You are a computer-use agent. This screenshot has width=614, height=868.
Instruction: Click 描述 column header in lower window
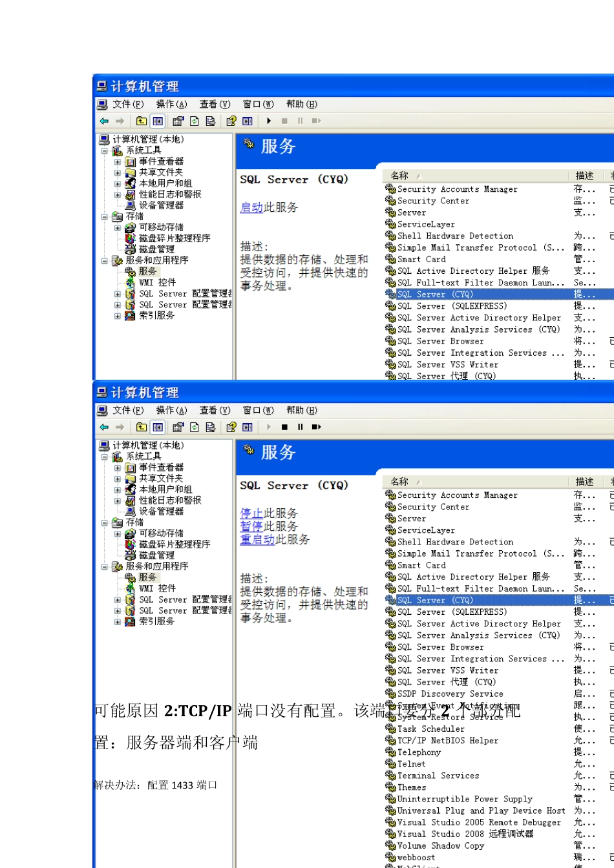pyautogui.click(x=586, y=482)
